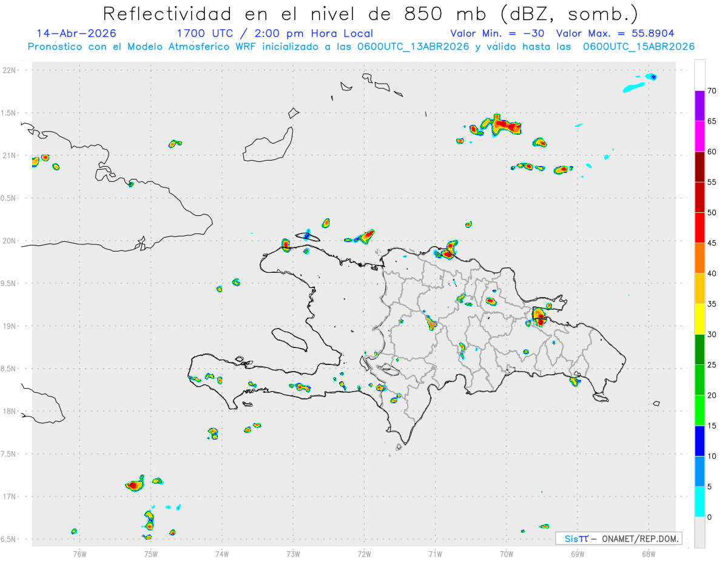Click the 1700 UTC local time text
Viewport: 728px width, 562px height.
pos(275,33)
